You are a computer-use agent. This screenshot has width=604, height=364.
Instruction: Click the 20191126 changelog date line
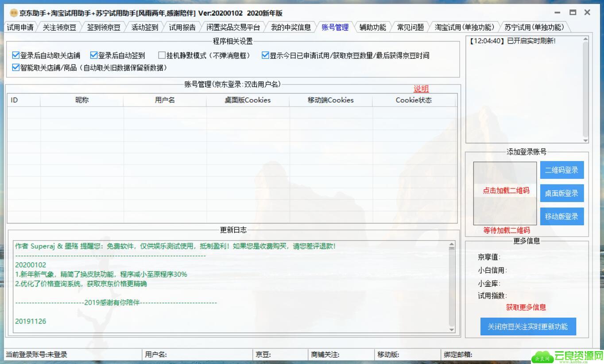31,321
